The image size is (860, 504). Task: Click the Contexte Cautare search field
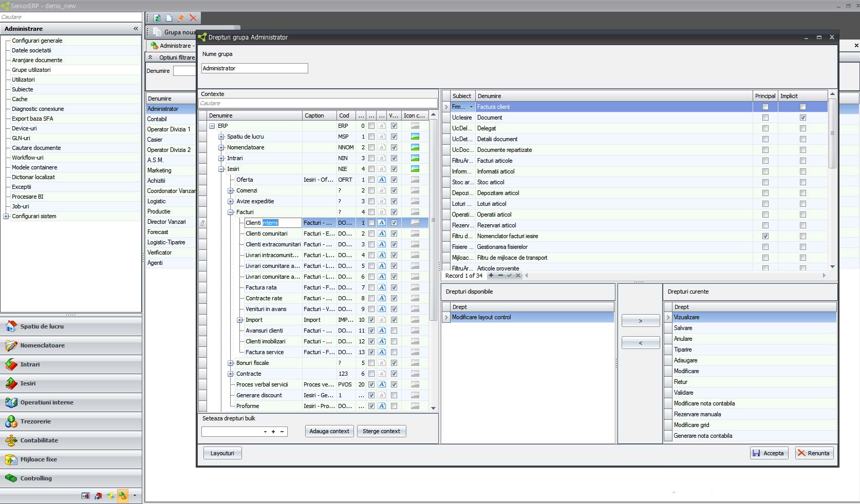pos(318,103)
